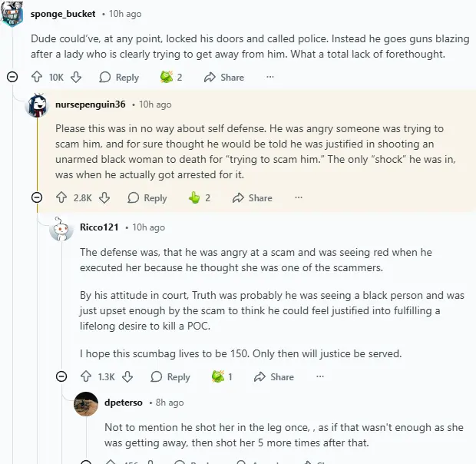The image size is (476, 464).
Task: Downvote nursepenguin36's comment
Action: click(x=104, y=197)
